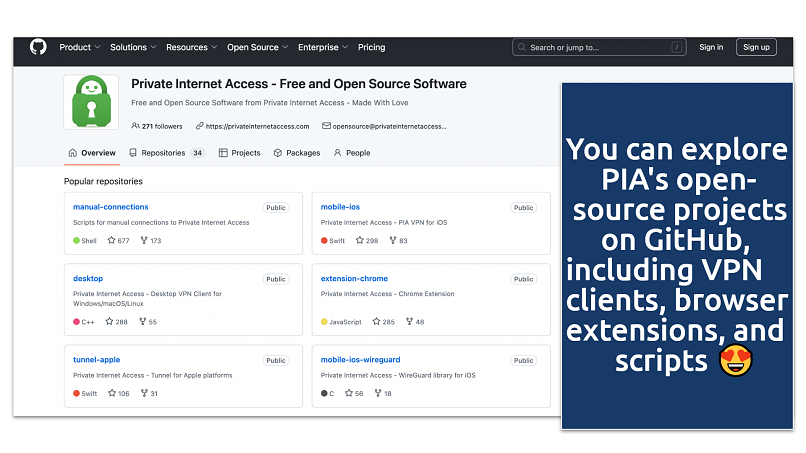Image resolution: width=806 pixels, height=453 pixels.
Task: Switch to the People tab
Action: click(x=352, y=153)
